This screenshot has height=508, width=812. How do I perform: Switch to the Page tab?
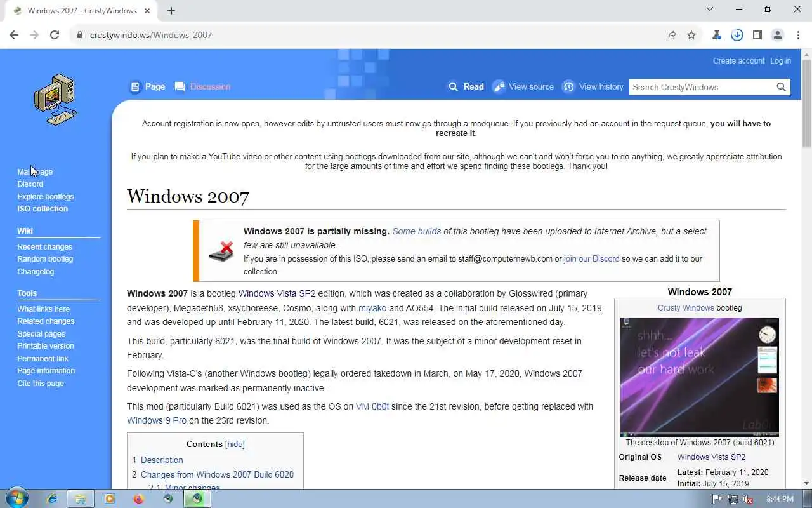tap(147, 86)
